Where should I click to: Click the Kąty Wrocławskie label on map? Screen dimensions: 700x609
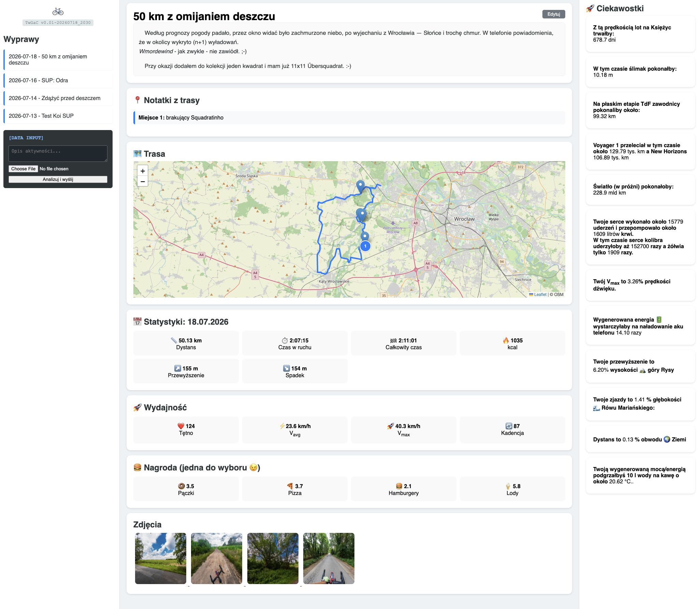coord(334,281)
